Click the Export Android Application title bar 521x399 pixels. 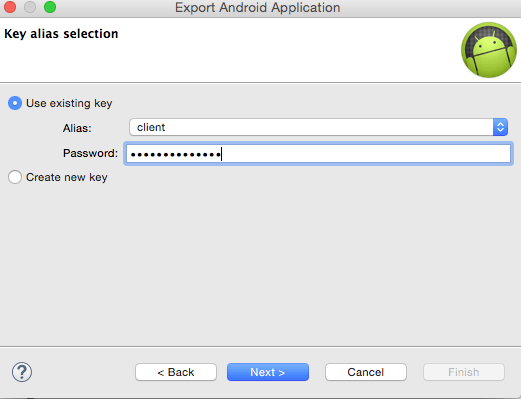point(258,8)
